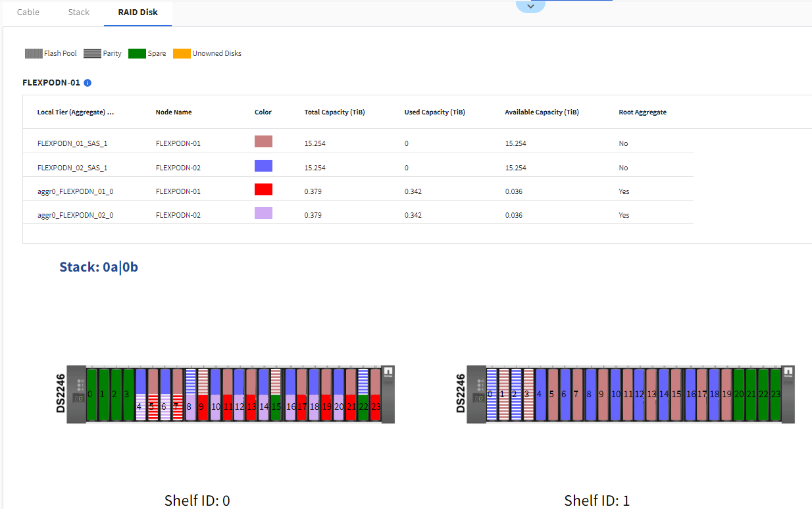Screen dimensions: 812x509
Task: Select the FLEXPODN_02_SAS_1 aggregate row
Action: (x=72, y=168)
